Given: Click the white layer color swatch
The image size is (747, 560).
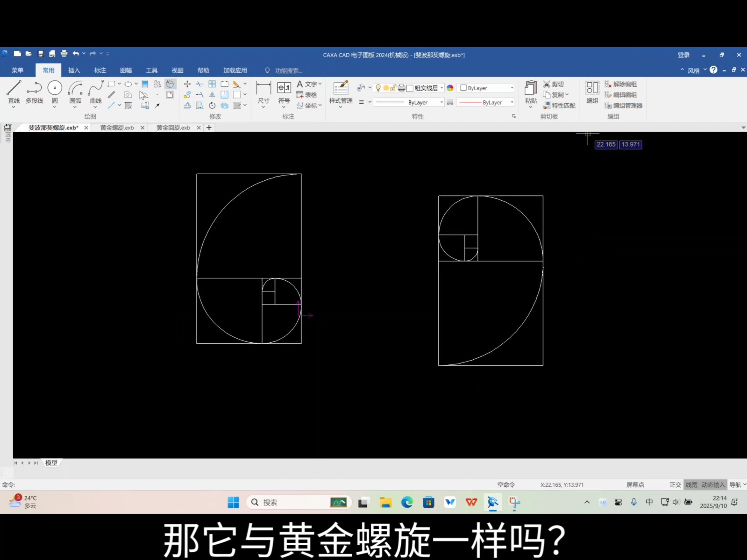Looking at the screenshot, I should click(x=410, y=88).
